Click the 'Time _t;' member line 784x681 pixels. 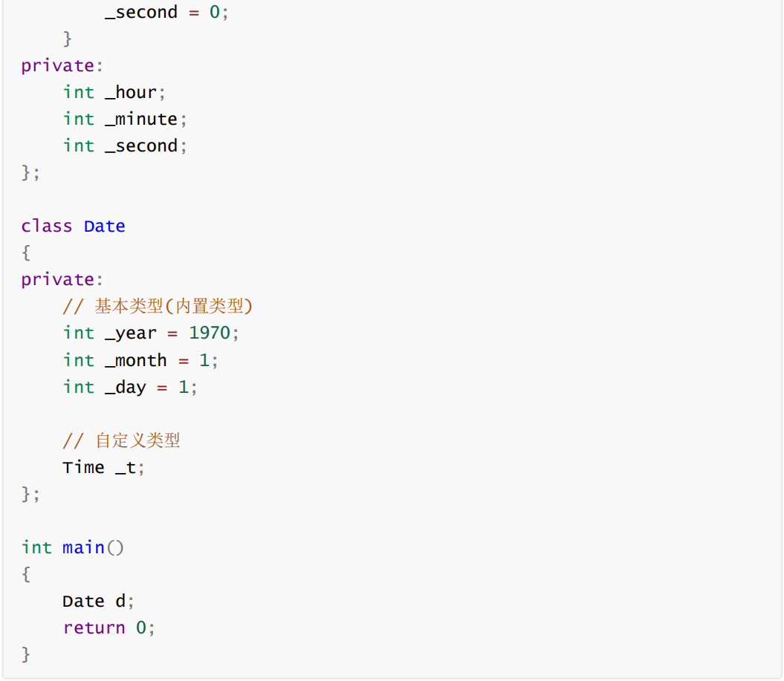pyautogui.click(x=103, y=468)
